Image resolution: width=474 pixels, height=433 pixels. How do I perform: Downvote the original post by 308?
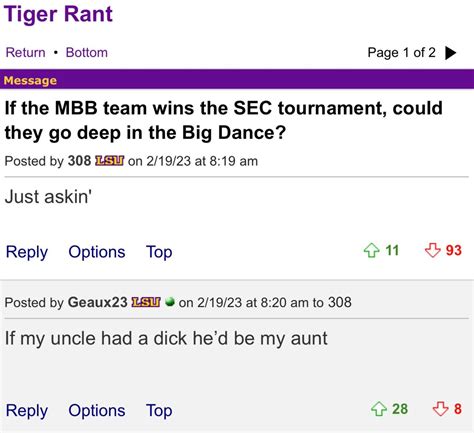433,250
